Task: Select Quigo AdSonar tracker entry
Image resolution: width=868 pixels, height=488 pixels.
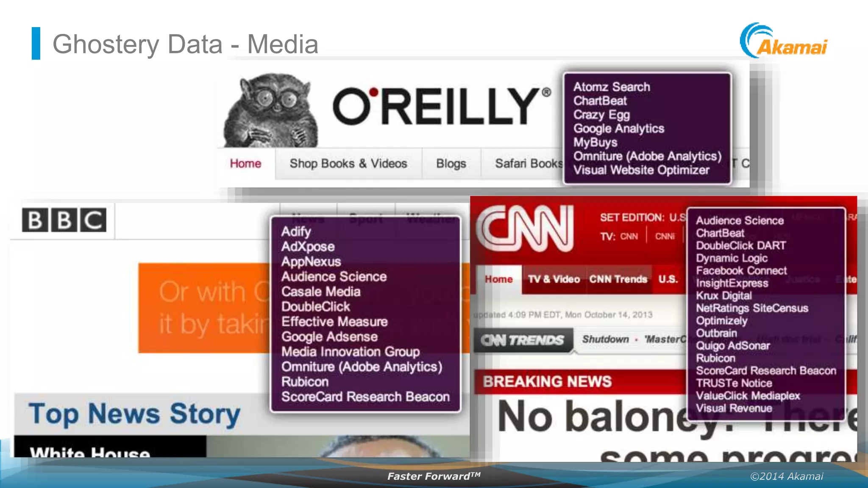Action: 732,346
